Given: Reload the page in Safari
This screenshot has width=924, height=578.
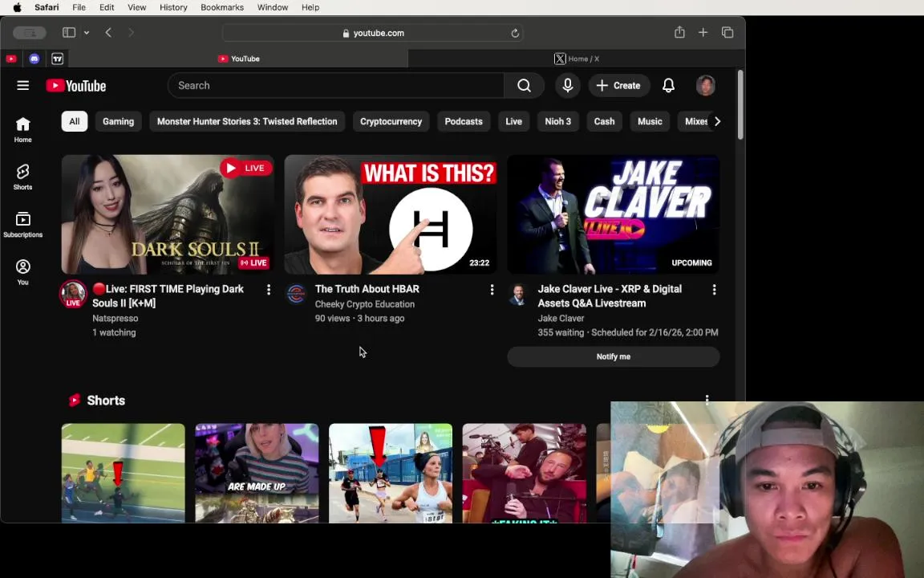Looking at the screenshot, I should coord(514,33).
